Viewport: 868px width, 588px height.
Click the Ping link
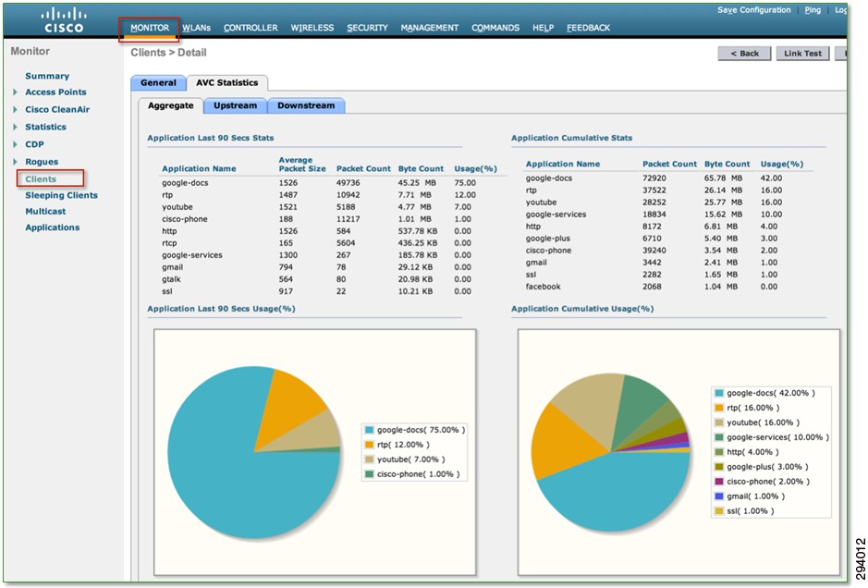[813, 10]
